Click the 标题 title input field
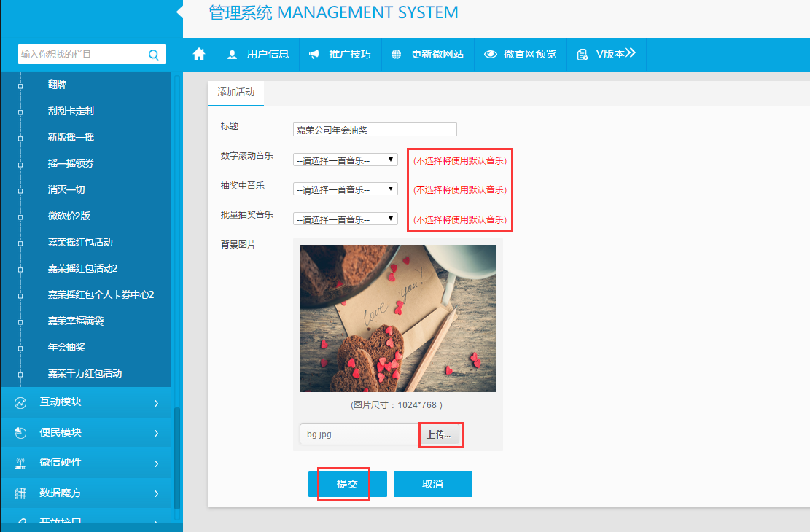 click(375, 130)
